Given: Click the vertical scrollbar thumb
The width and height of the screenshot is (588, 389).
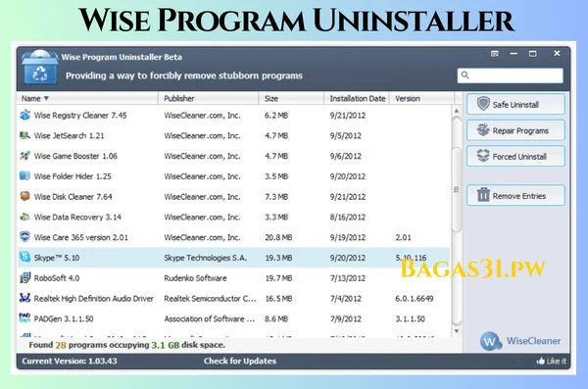Looking at the screenshot, I should tap(457, 189).
